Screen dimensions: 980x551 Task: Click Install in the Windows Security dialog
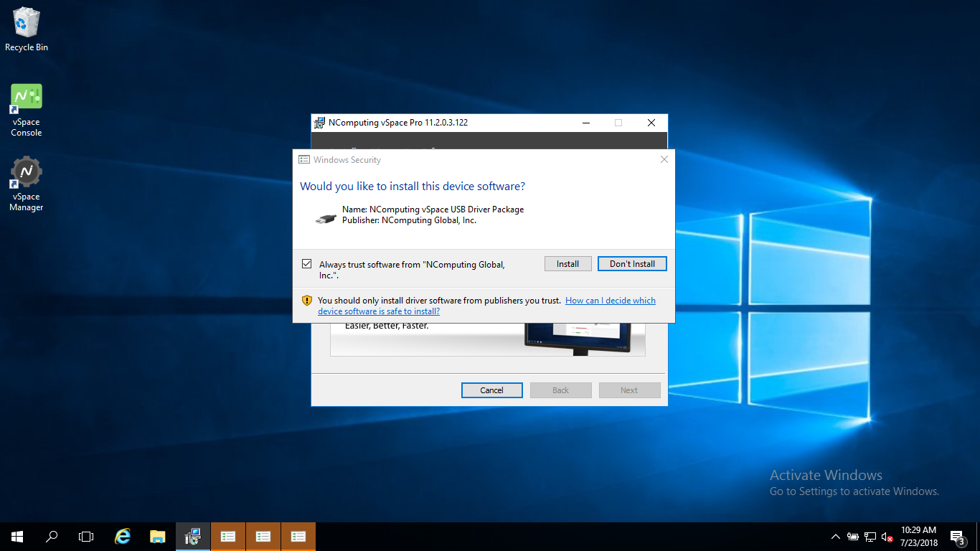(567, 264)
